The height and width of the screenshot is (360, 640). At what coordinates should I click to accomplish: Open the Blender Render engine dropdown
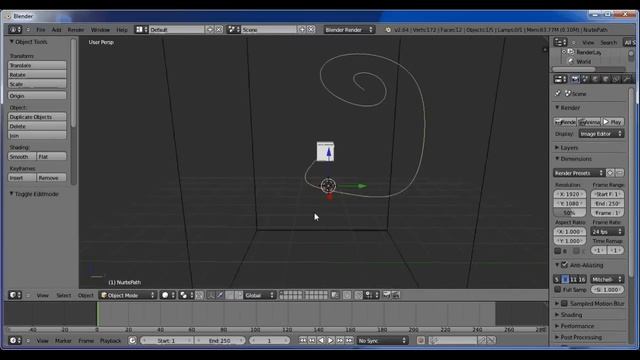click(349, 29)
